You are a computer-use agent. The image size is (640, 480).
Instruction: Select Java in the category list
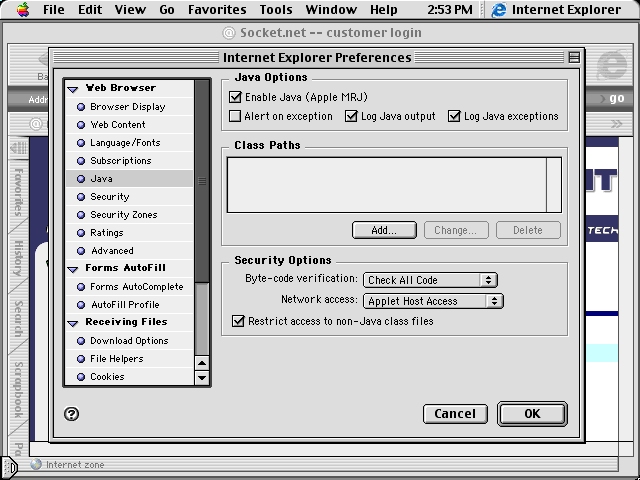point(129,179)
